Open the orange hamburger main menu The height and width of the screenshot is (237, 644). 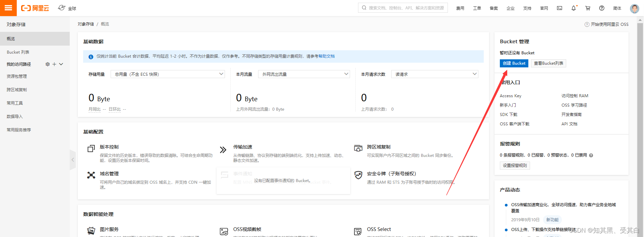pos(8,8)
